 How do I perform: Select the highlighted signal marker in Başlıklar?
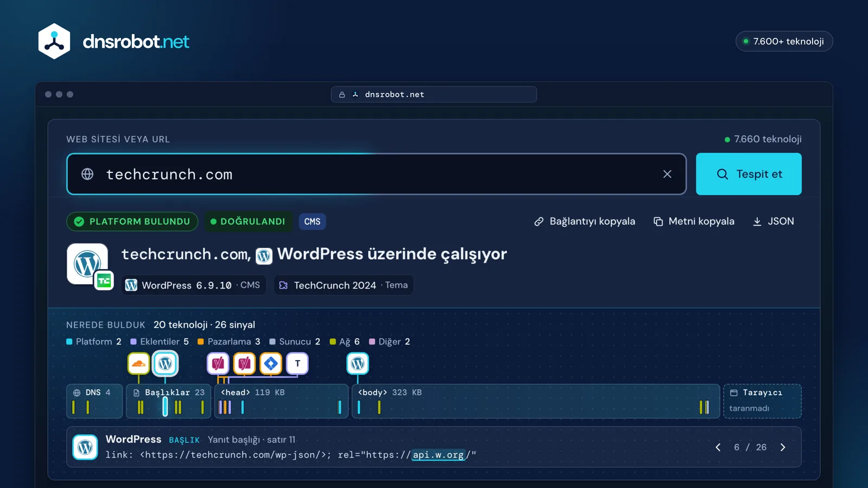point(165,407)
